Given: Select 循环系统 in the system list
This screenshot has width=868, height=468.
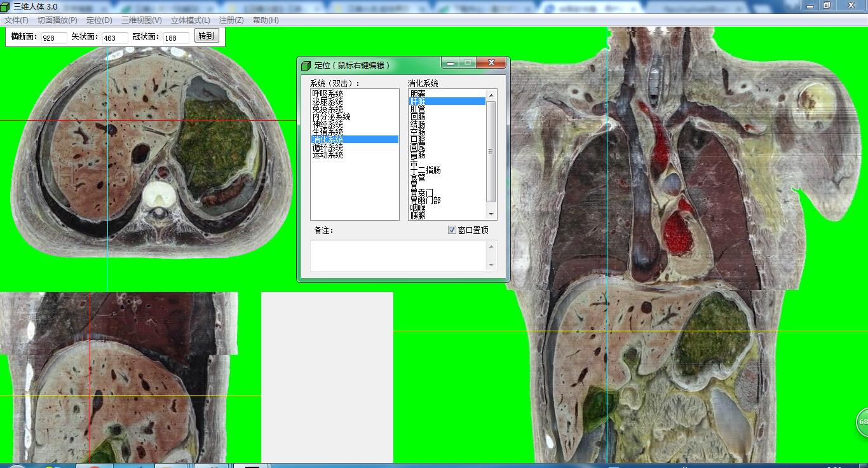Looking at the screenshot, I should point(327,148).
